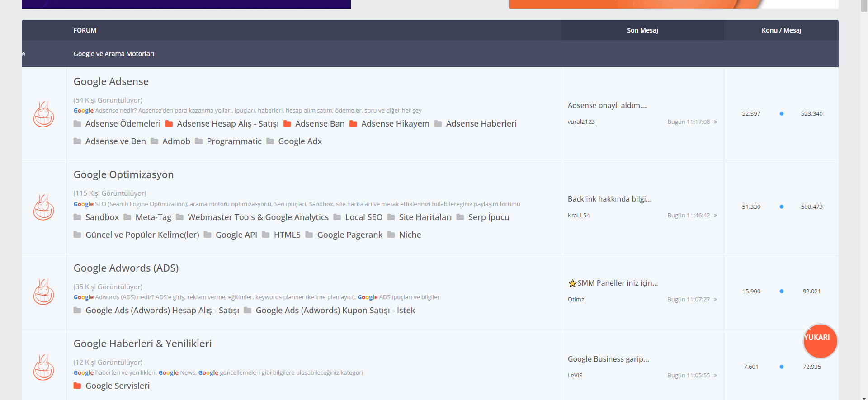868x400 pixels.
Task: Click the '(115 Kişi Görüntülüyor)' viewer count
Action: [110, 193]
